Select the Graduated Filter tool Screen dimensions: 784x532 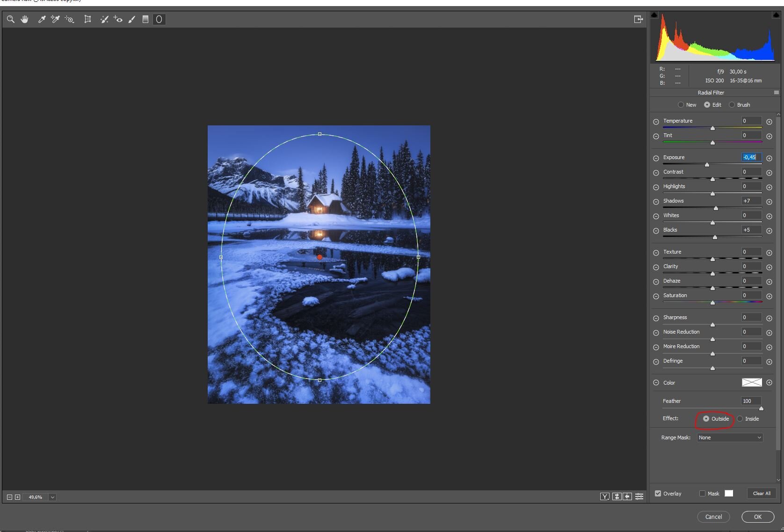coord(145,19)
